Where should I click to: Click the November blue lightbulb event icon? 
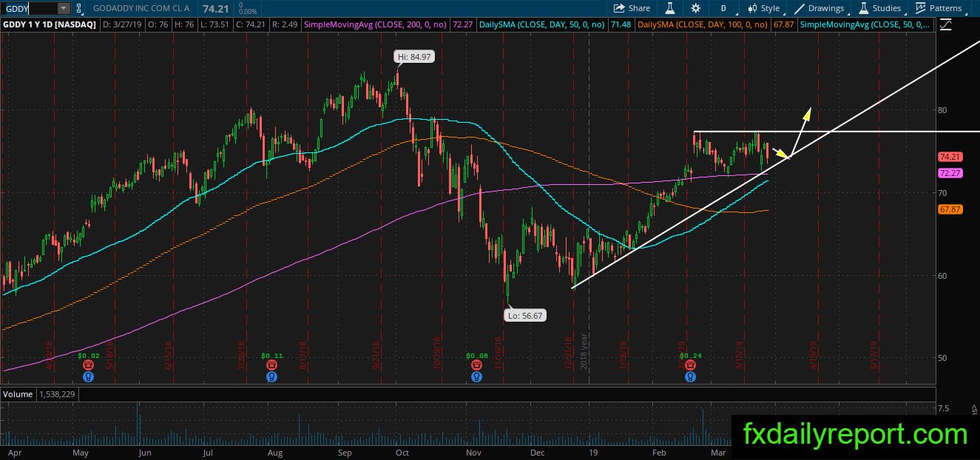tap(476, 376)
